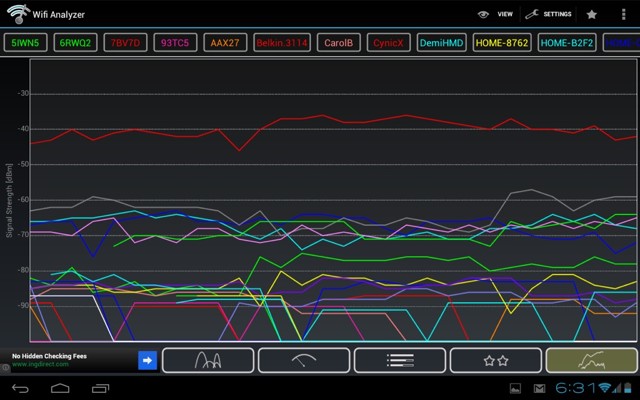Select the HOME-8762 network chip

pyautogui.click(x=502, y=42)
